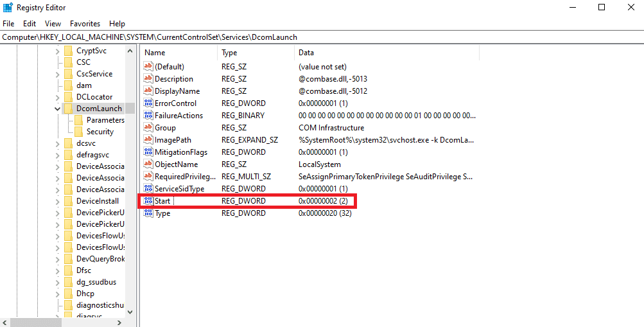Select the ObjectName value name
The width and height of the screenshot is (644, 327).
[x=176, y=164]
